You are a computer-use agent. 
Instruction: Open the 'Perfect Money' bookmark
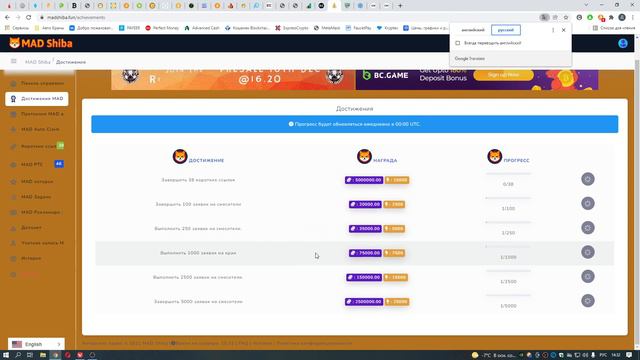162,28
